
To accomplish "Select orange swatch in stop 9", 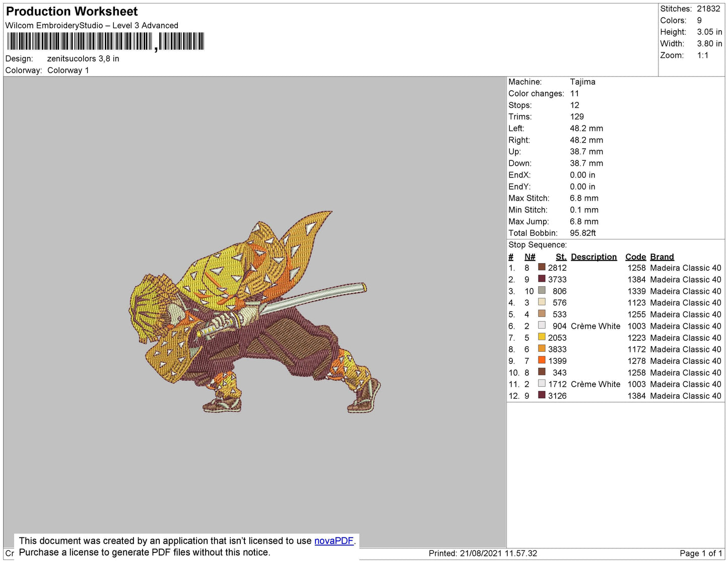I will [x=542, y=360].
